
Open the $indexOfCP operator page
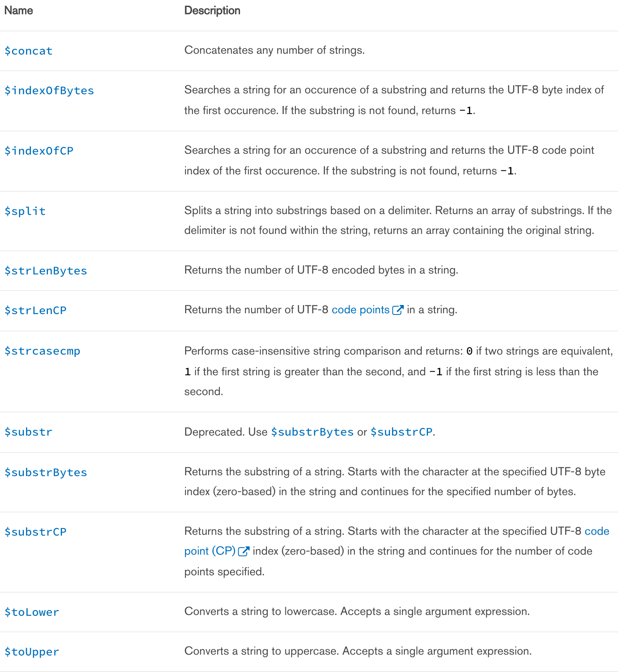coord(39,151)
